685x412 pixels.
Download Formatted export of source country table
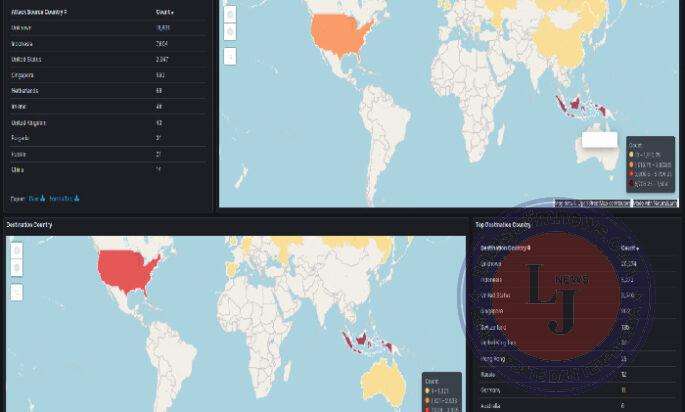coord(64,198)
